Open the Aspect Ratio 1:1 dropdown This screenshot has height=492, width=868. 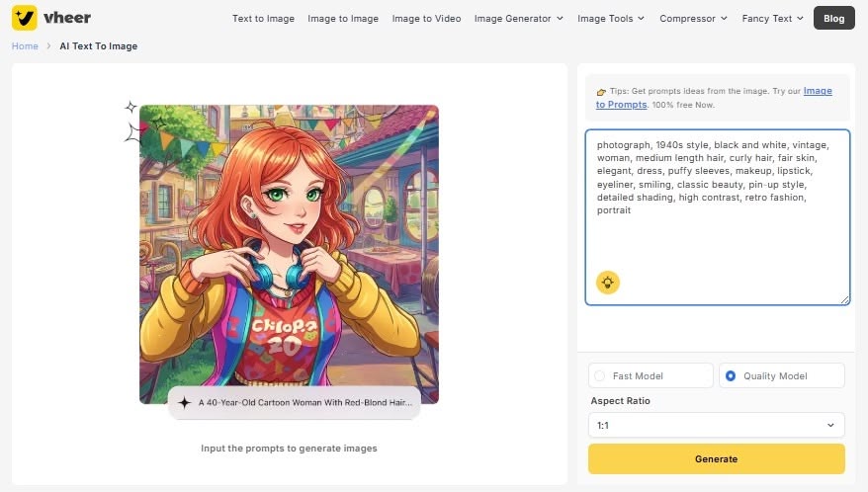[x=716, y=425]
